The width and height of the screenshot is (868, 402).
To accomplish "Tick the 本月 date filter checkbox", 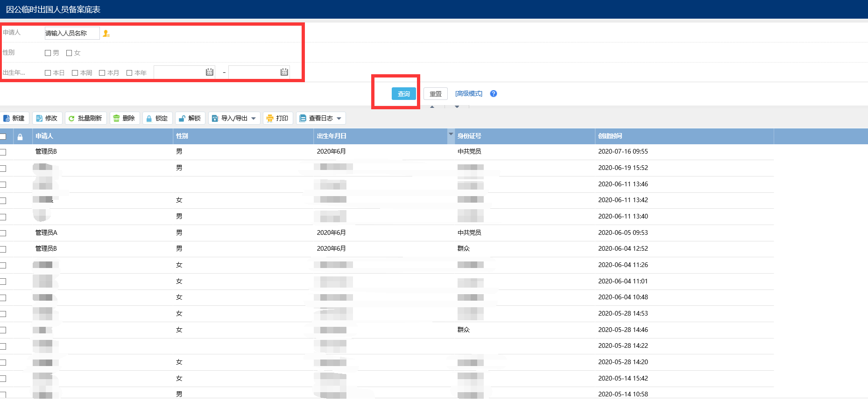I will pyautogui.click(x=102, y=73).
